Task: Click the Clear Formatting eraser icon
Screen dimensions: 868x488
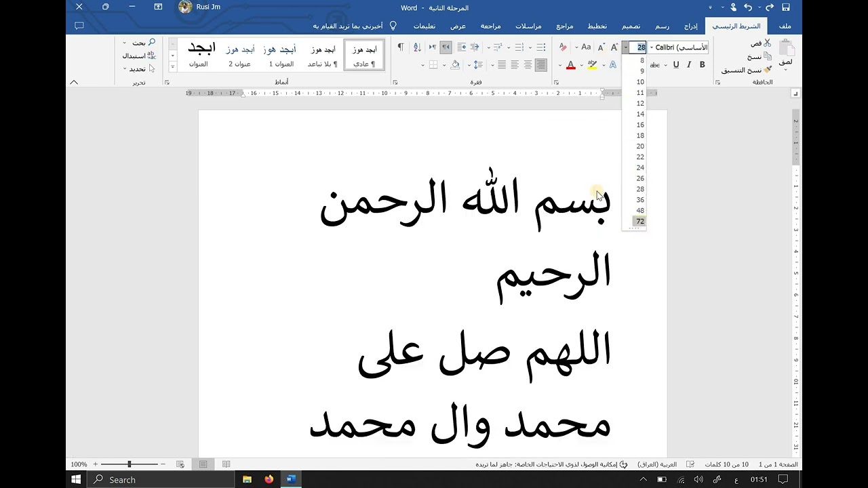Action: 563,47
